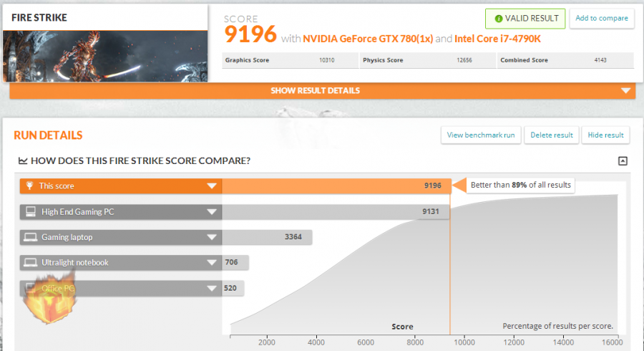Expand the Gaming laptop dropdown arrow

(x=212, y=237)
